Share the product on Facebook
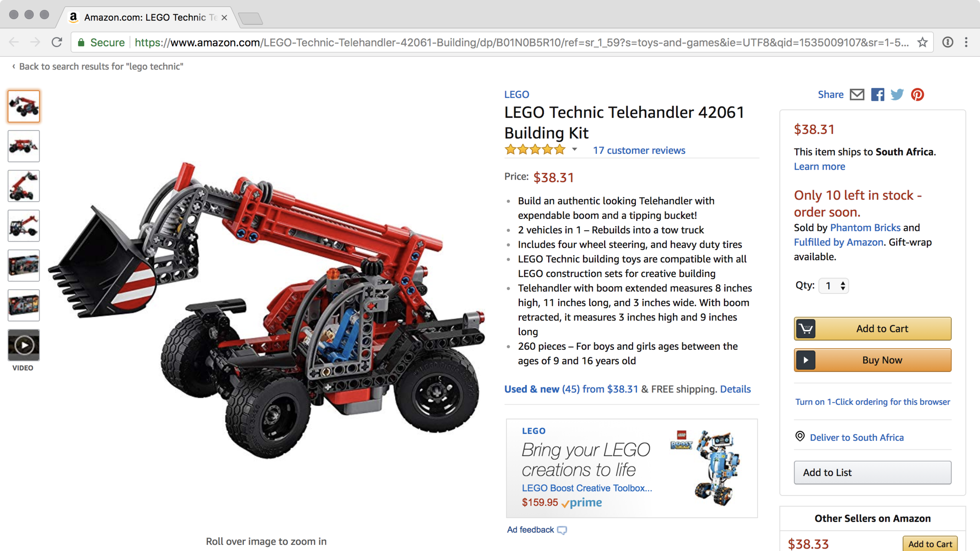This screenshot has width=980, height=551. point(878,95)
